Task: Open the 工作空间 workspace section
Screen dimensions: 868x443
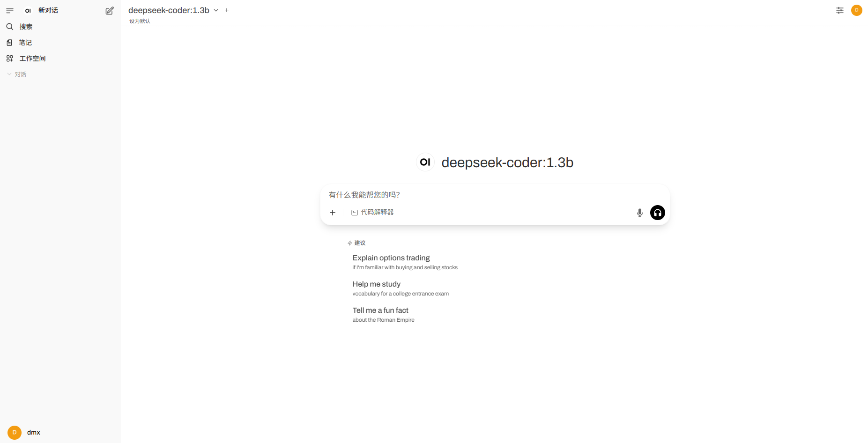Action: click(x=60, y=59)
